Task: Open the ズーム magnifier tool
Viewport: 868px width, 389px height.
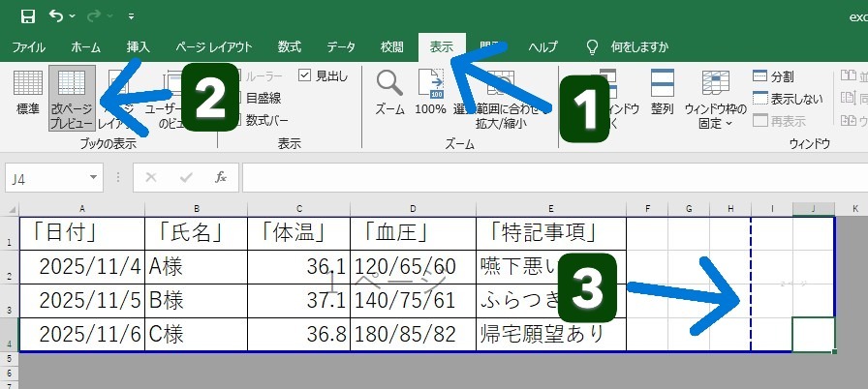Action: pyautogui.click(x=389, y=92)
